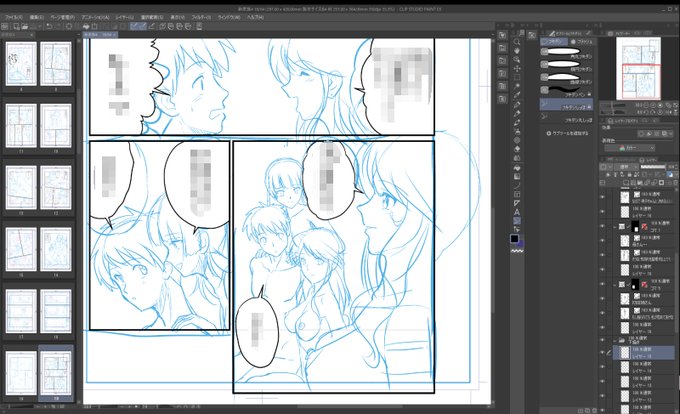Screen dimensions: 680x414
Task: Click the Fill bucket icon in command bar
Action: coord(86,26)
